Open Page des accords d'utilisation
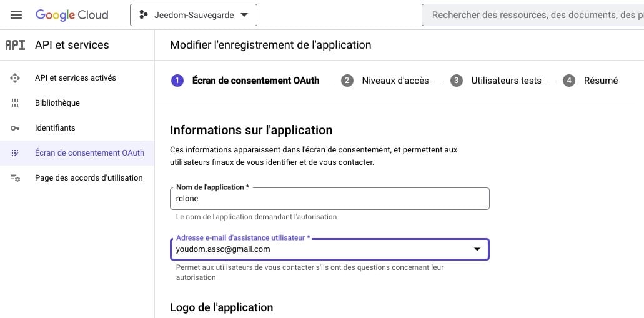This screenshot has width=644, height=318. coord(77,178)
